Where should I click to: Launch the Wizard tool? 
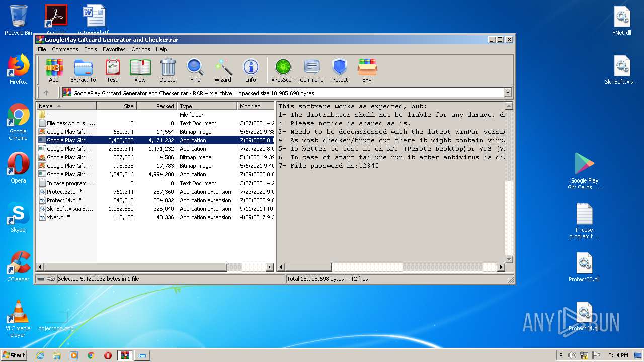(223, 70)
